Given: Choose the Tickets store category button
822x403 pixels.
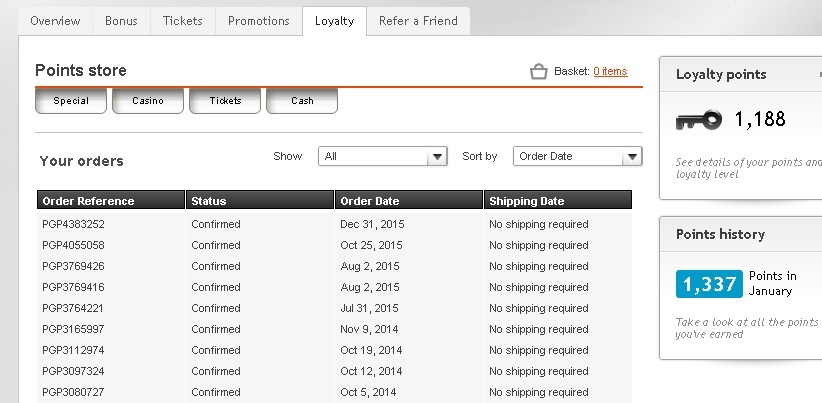Looking at the screenshot, I should coord(225,101).
